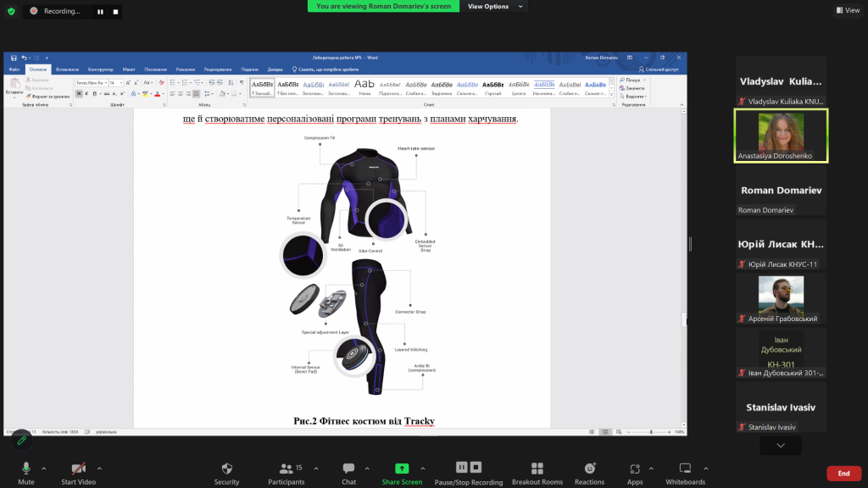Toggle strikethrough formatting
This screenshot has height=488, width=868.
tap(106, 94)
